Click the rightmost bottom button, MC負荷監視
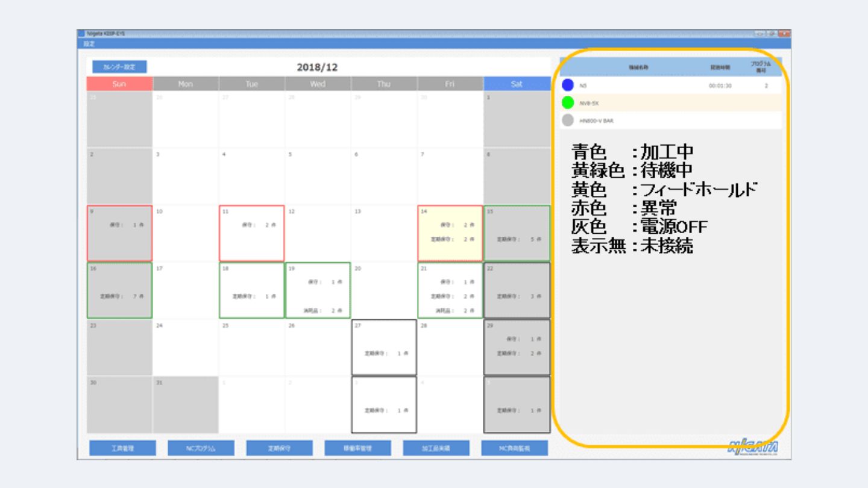 [x=514, y=448]
